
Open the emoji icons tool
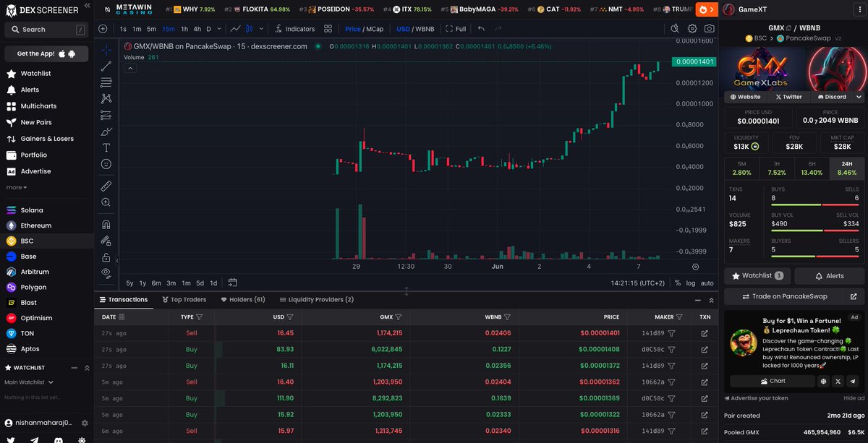106,164
